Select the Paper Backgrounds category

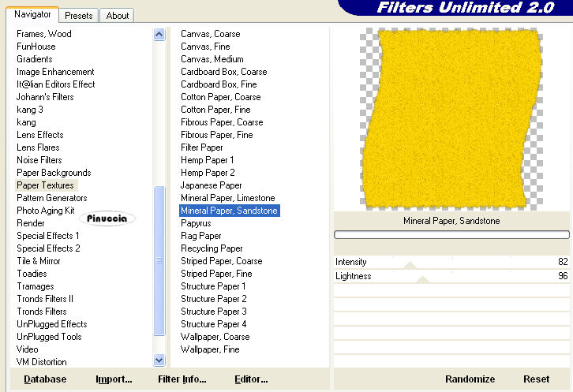[54, 173]
